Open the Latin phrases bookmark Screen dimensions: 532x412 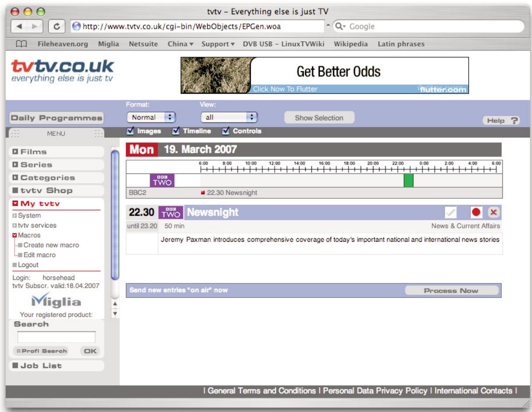coord(401,44)
